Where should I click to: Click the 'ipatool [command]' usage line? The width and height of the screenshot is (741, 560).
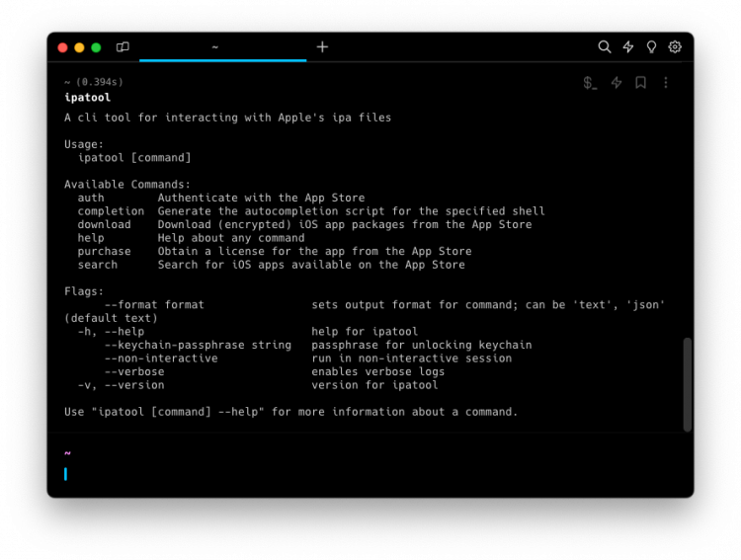point(134,158)
